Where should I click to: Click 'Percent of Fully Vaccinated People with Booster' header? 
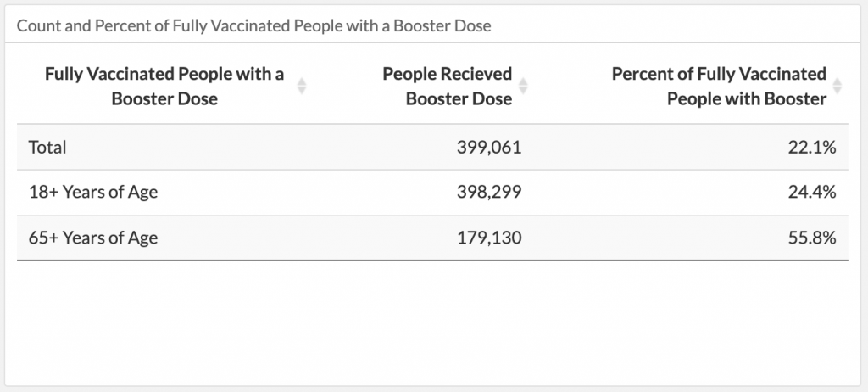tap(719, 87)
